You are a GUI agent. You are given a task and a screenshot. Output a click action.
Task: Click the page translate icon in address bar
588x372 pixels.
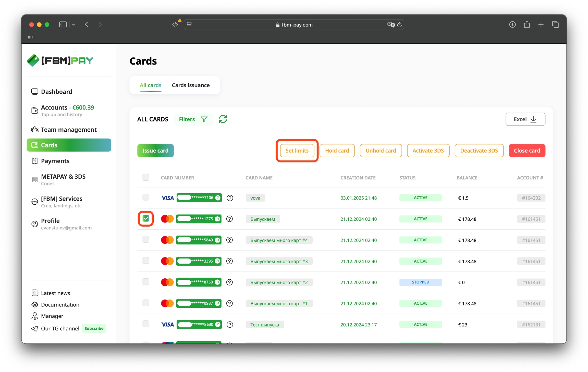(390, 25)
